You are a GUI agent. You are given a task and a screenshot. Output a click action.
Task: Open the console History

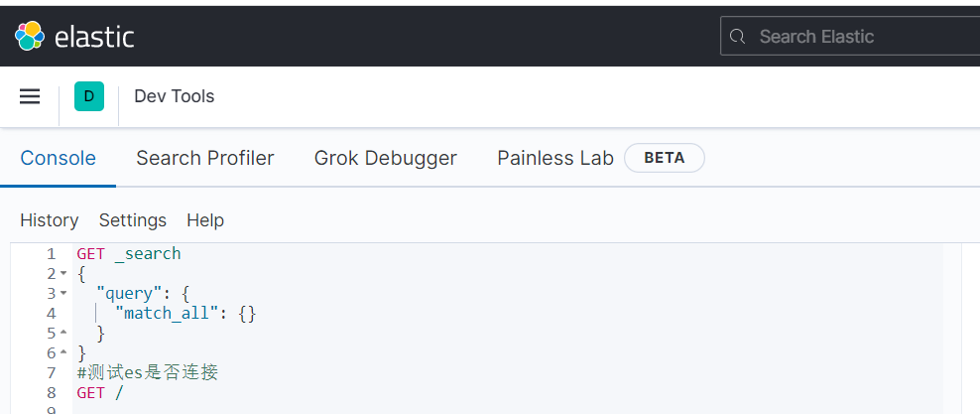(49, 220)
